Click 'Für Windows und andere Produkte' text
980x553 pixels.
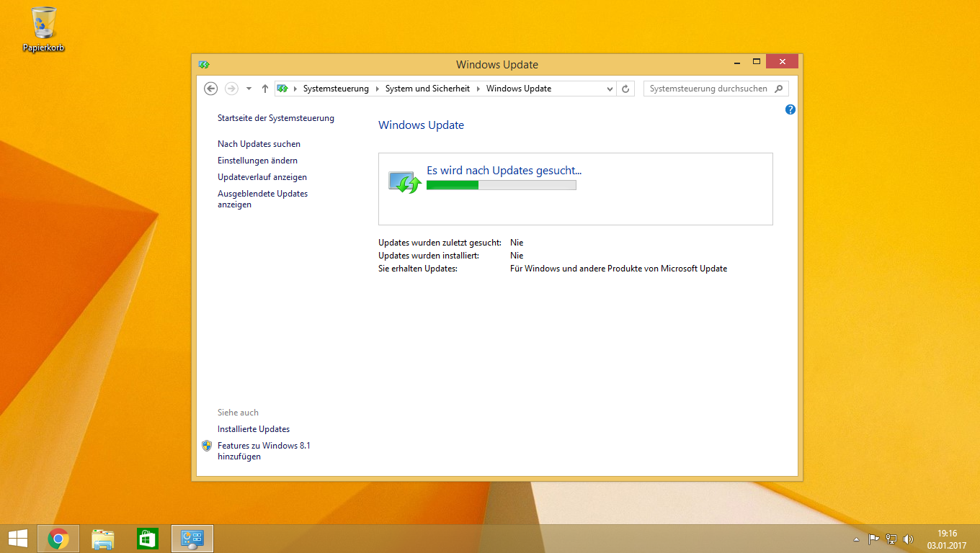tap(618, 269)
